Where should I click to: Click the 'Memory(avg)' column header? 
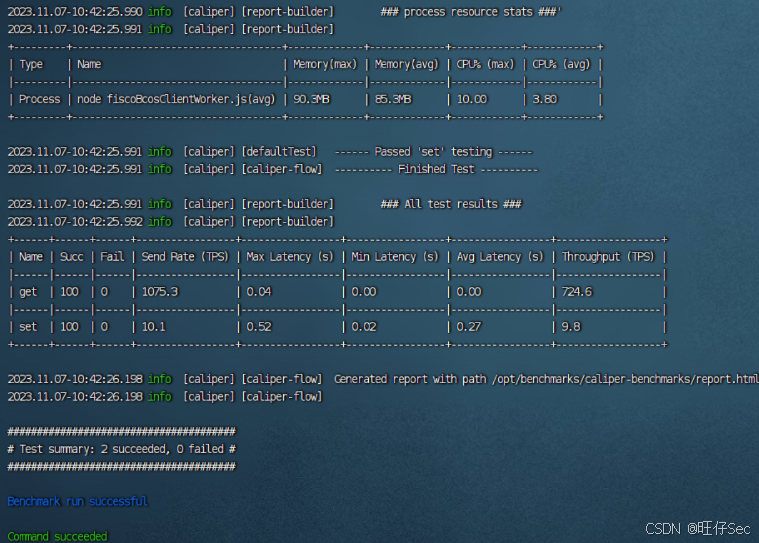pos(407,64)
